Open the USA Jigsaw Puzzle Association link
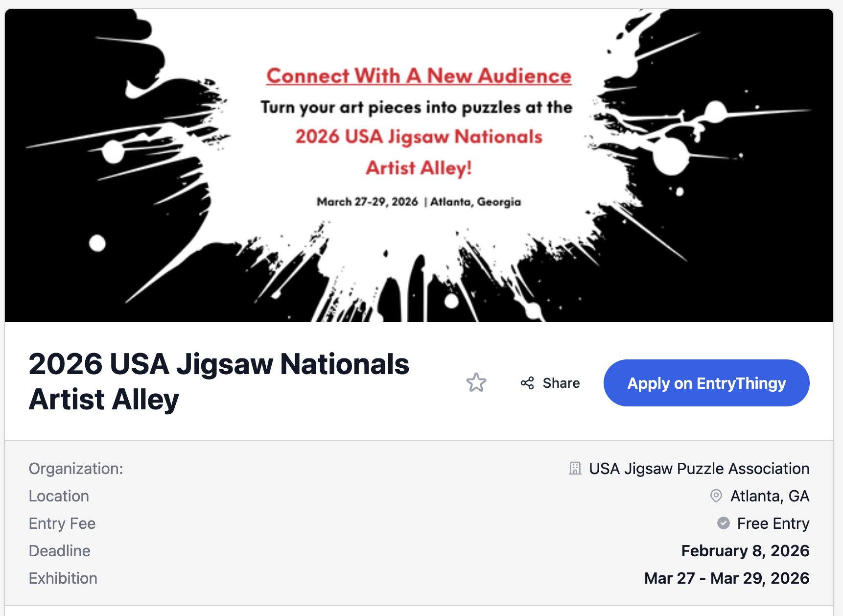 [699, 469]
